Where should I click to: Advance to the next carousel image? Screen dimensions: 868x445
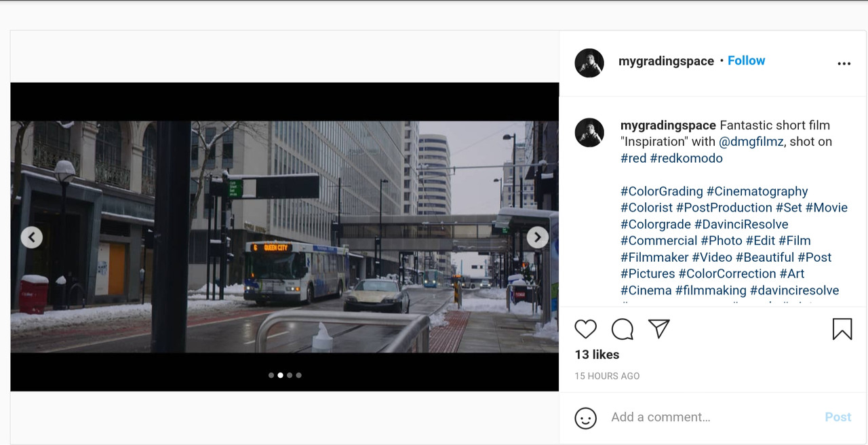(538, 237)
